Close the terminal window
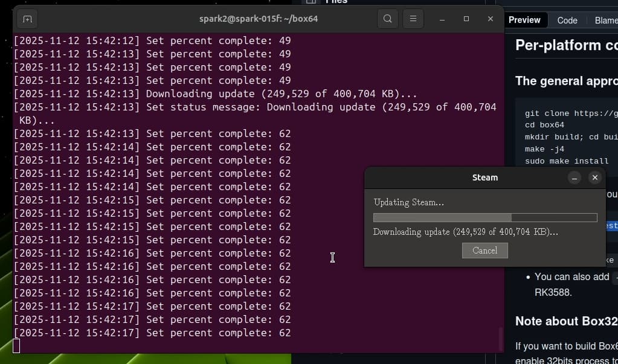618x364 pixels. point(490,19)
